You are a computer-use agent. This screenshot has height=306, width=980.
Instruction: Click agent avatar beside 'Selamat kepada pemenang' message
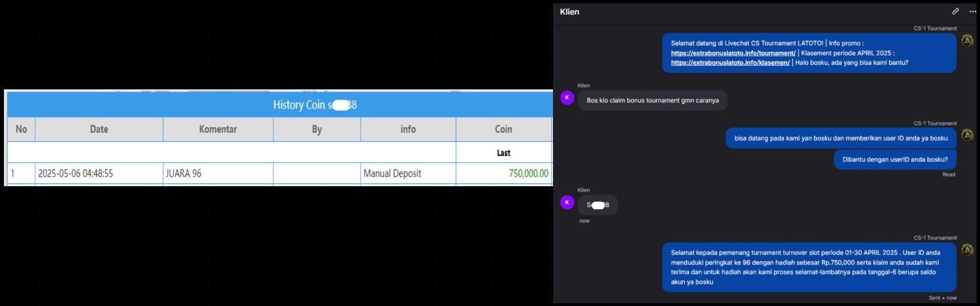tap(967, 250)
